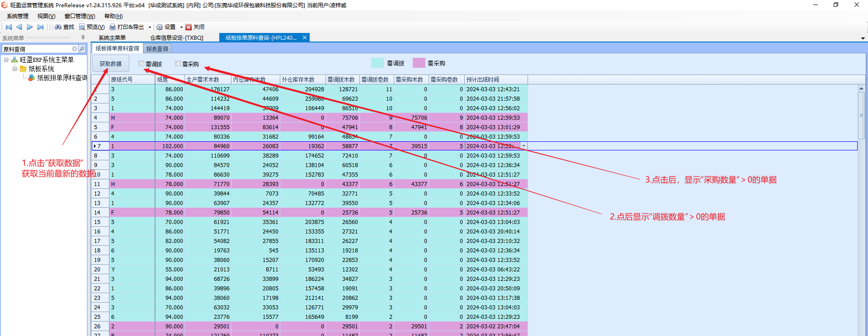Viewport: 868px width, 336px height.
Task: Select the cell showing 204928
Action: 303,89
